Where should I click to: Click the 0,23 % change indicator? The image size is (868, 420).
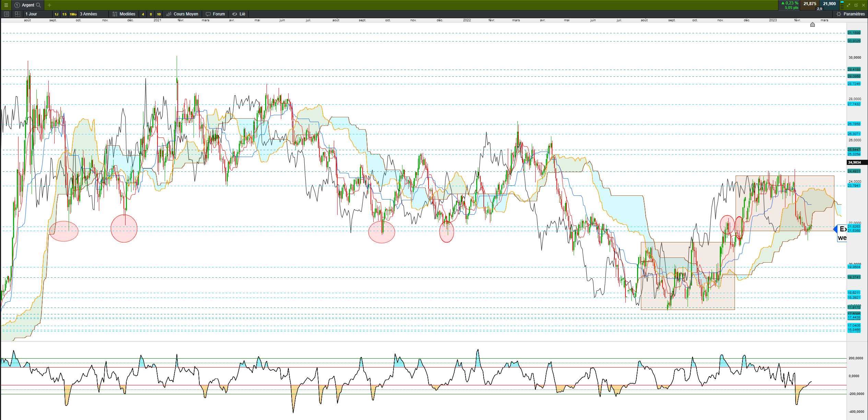click(x=790, y=3)
